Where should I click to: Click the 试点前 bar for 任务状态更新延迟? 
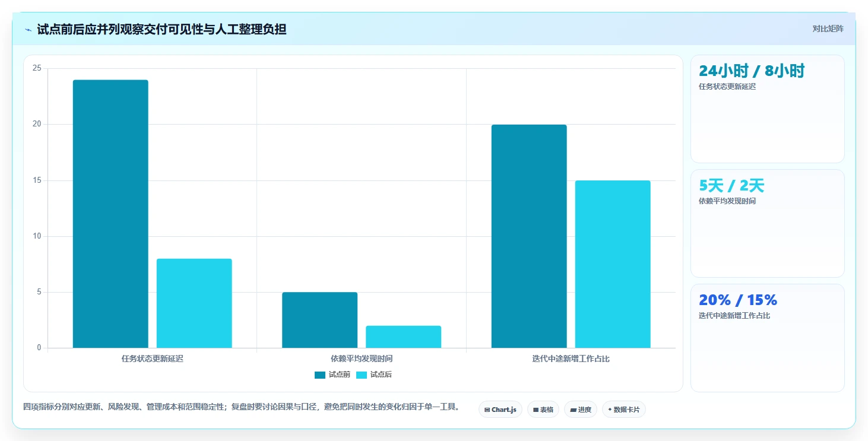tap(110, 214)
